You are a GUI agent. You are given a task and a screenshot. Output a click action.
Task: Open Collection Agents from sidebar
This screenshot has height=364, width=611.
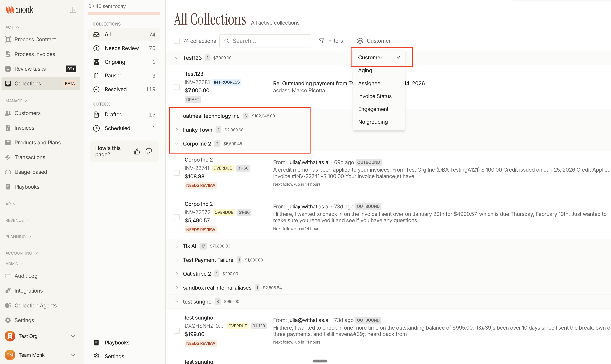click(35, 305)
